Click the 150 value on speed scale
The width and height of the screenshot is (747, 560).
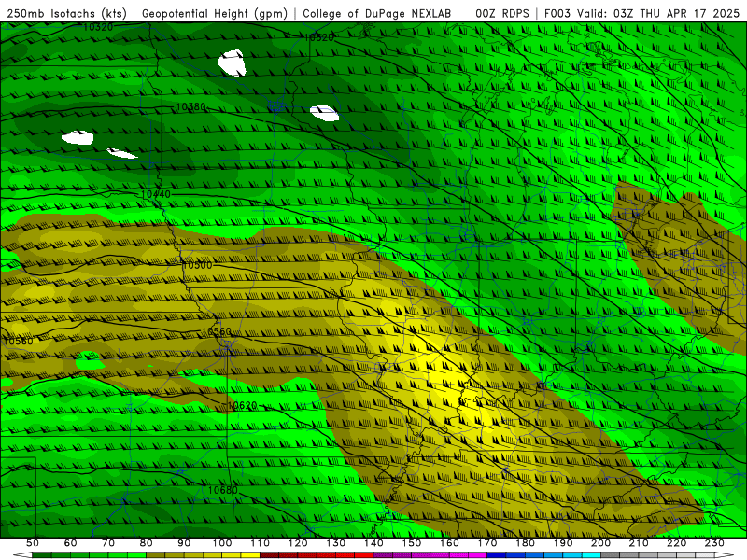click(412, 543)
